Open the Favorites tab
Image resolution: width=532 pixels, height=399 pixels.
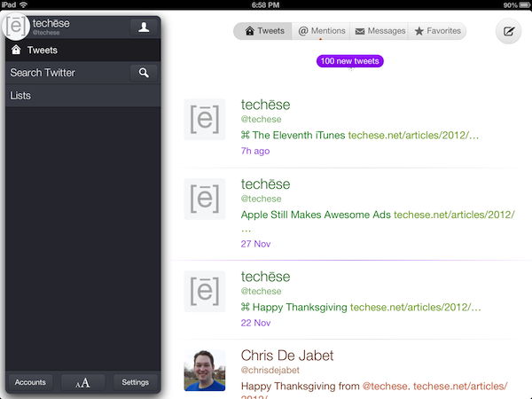click(x=437, y=31)
